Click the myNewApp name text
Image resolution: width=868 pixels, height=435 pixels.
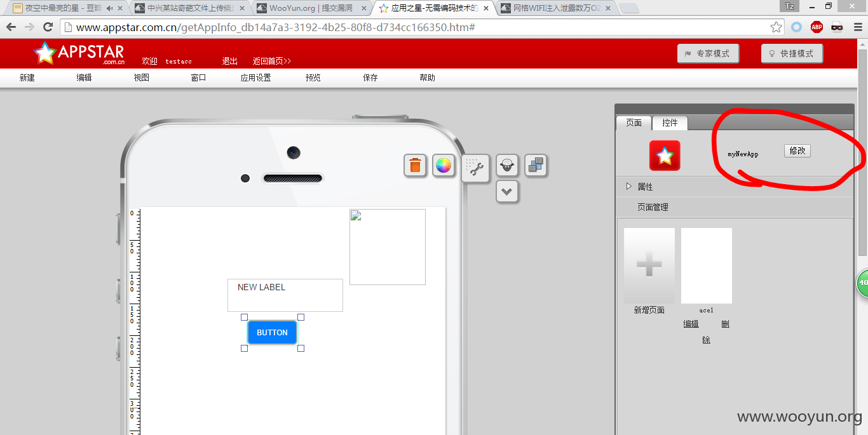click(743, 154)
